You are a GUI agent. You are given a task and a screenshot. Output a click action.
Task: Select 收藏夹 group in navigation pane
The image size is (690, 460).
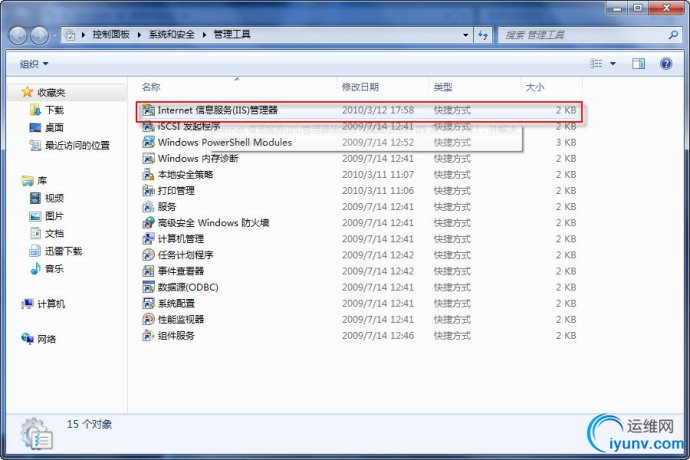[x=44, y=92]
